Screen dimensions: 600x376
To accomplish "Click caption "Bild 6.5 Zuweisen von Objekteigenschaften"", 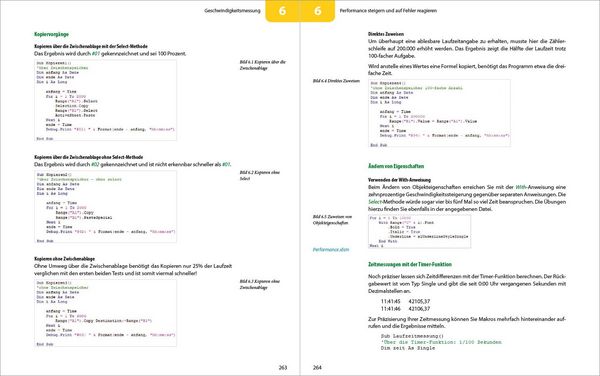I will 332,220.
